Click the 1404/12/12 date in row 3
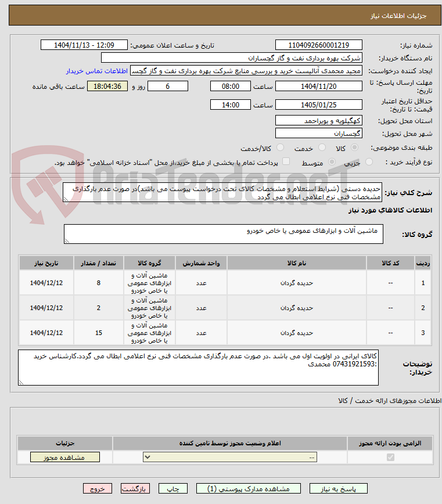This screenshot has height=504, width=442. [46, 333]
